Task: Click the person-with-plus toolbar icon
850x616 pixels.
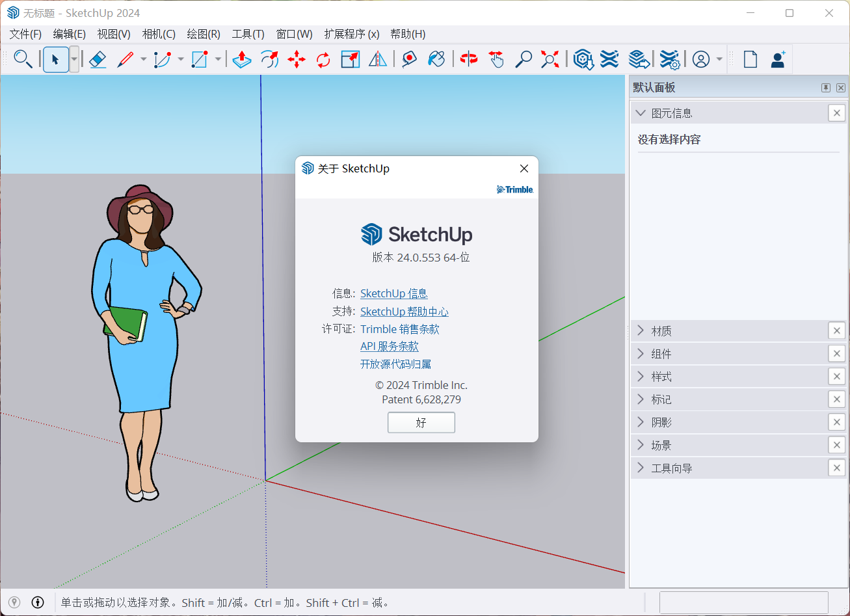Action: pos(778,60)
